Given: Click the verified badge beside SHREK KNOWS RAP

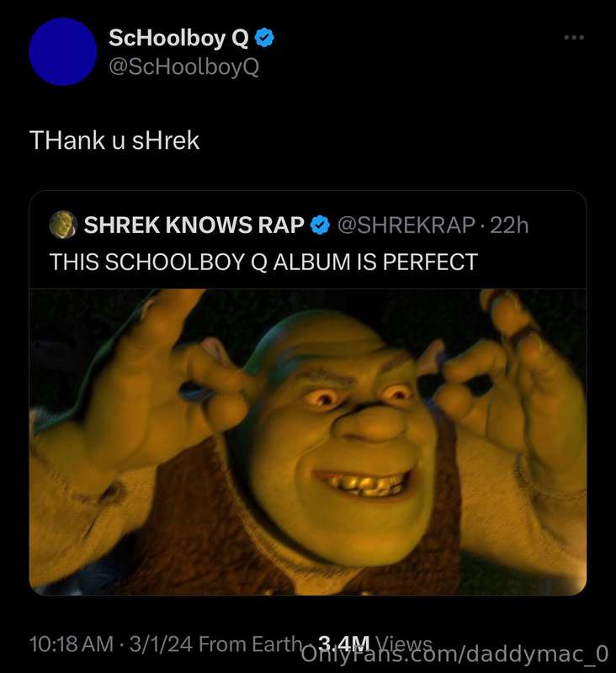Looking at the screenshot, I should 320,225.
